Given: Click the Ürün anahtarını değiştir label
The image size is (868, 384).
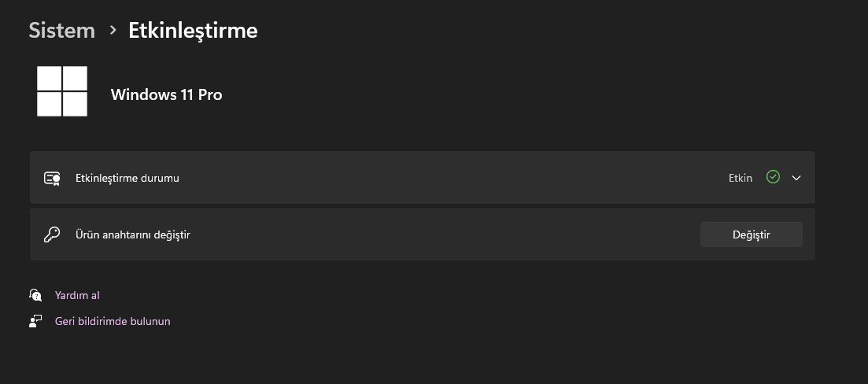Looking at the screenshot, I should point(133,234).
